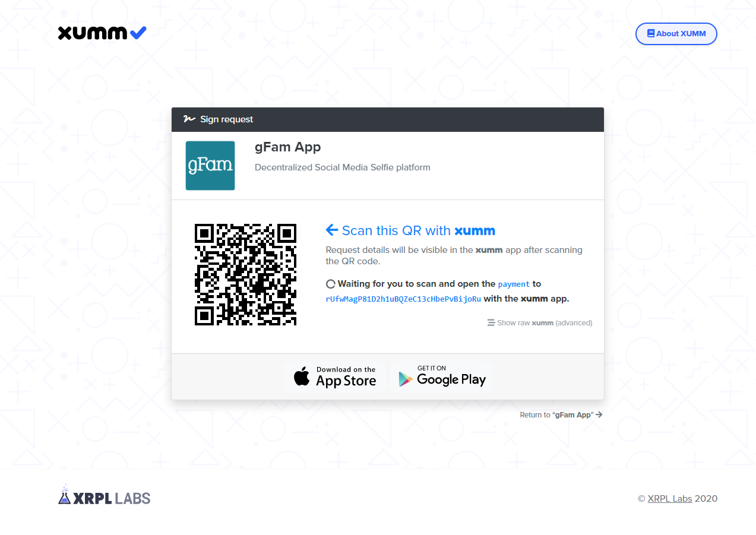Click the Google Play triangle icon
Screen dimensions: 756x535
[406, 379]
